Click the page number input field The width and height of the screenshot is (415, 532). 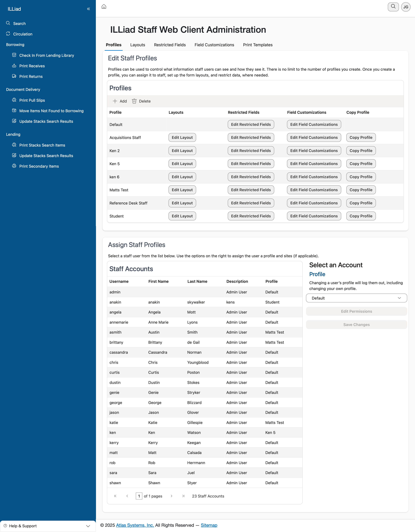[139, 496]
